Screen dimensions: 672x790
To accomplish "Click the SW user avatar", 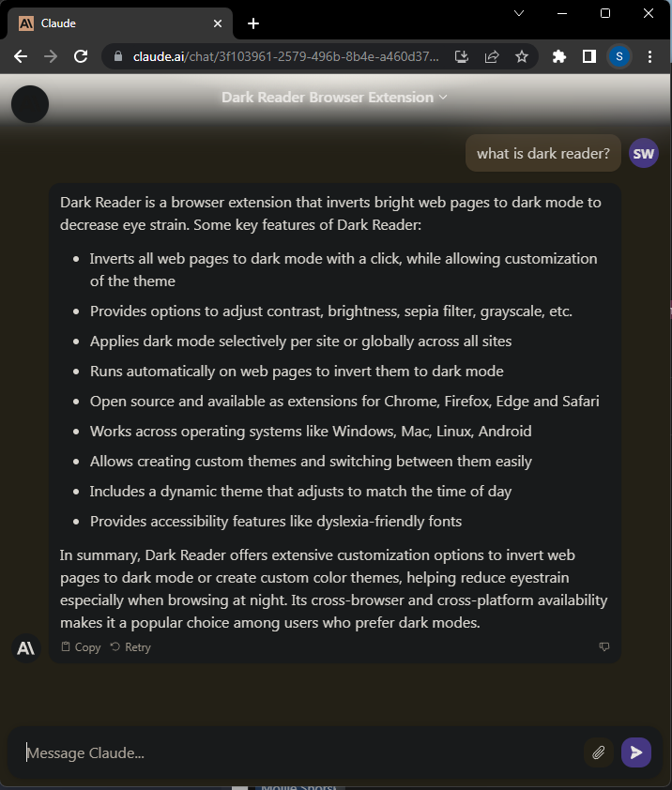I will (x=643, y=153).
